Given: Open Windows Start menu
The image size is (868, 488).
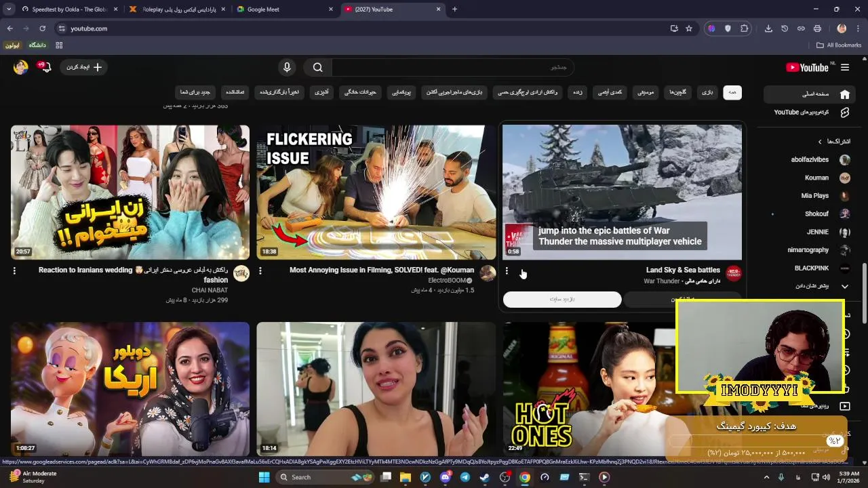Looking at the screenshot, I should (x=264, y=477).
